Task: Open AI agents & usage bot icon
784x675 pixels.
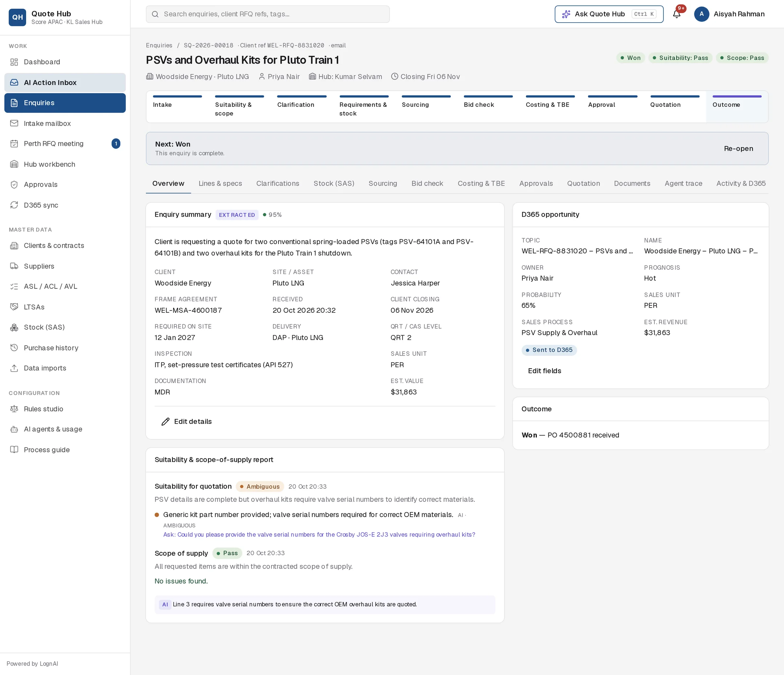Action: (x=14, y=429)
